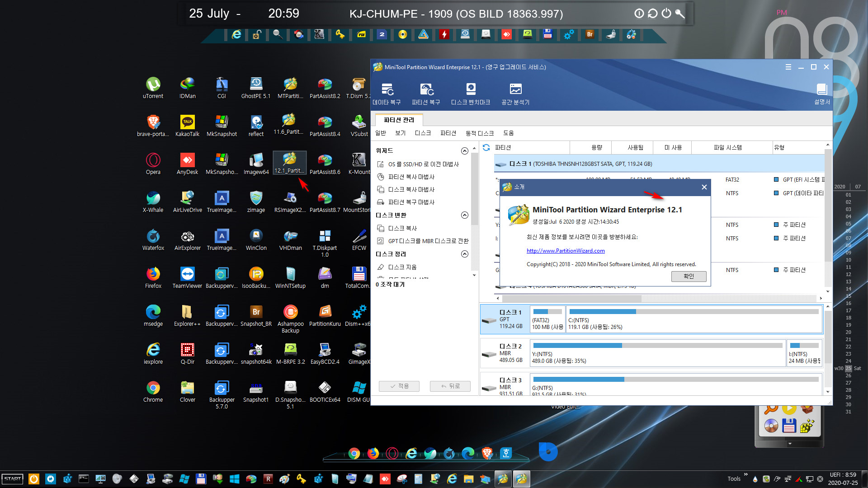868x488 pixels.
Task: Click 확인 button in About dialog
Action: point(689,276)
